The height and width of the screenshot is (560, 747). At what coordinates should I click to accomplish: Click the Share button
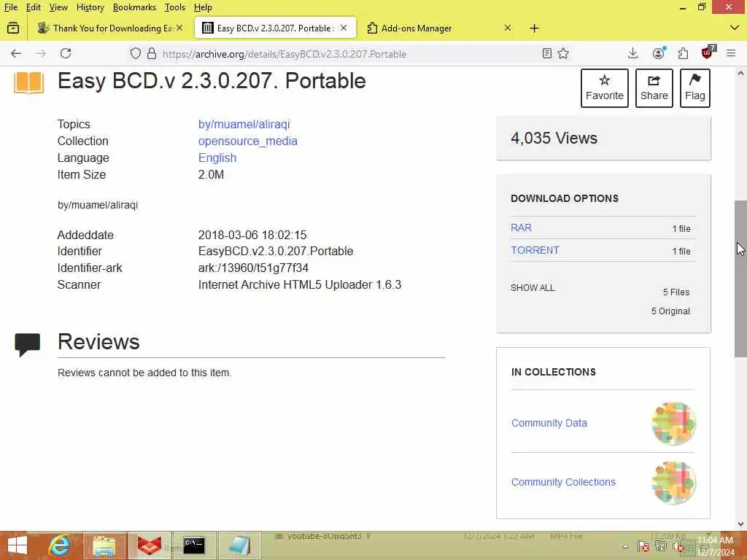pos(654,88)
